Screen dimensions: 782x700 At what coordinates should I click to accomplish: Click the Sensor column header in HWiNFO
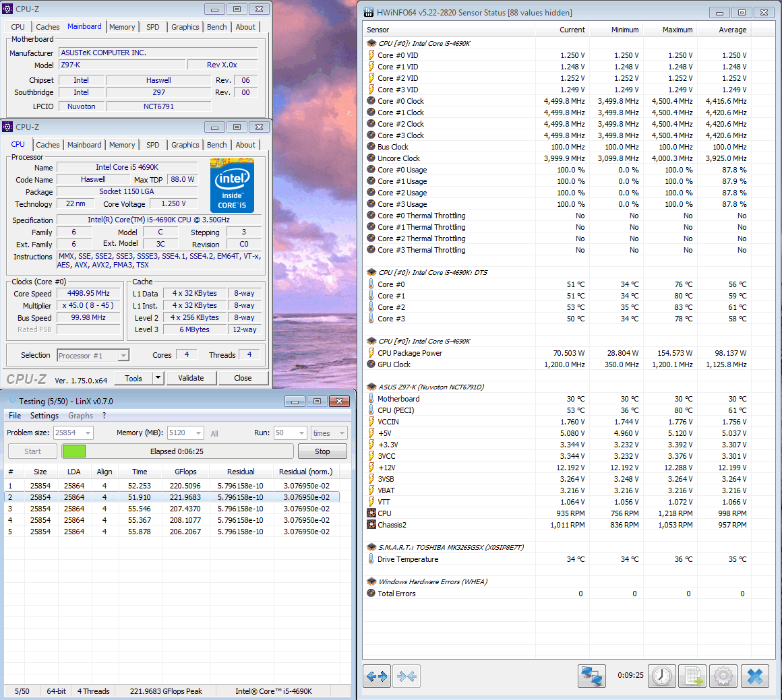[449, 30]
